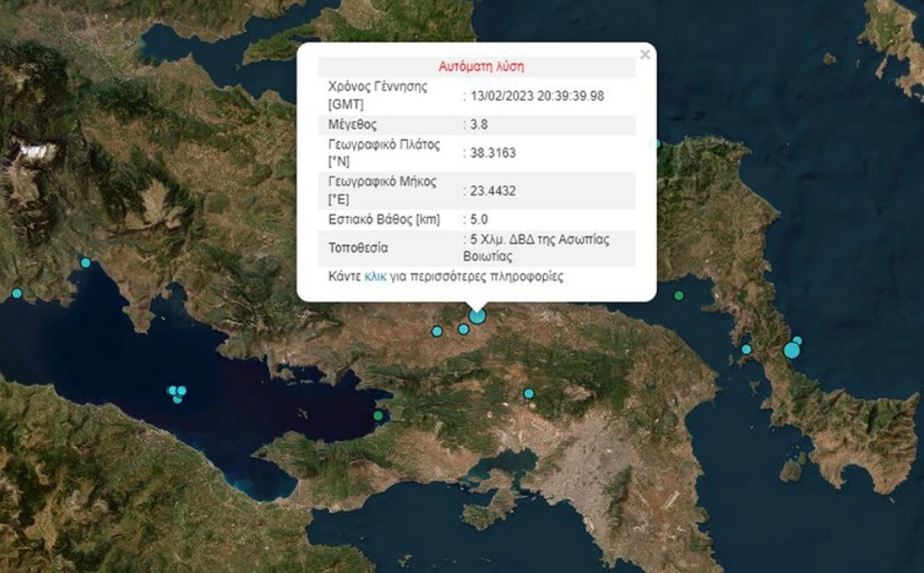
Task: Select the focal depth value 5.0
Action: (478, 220)
